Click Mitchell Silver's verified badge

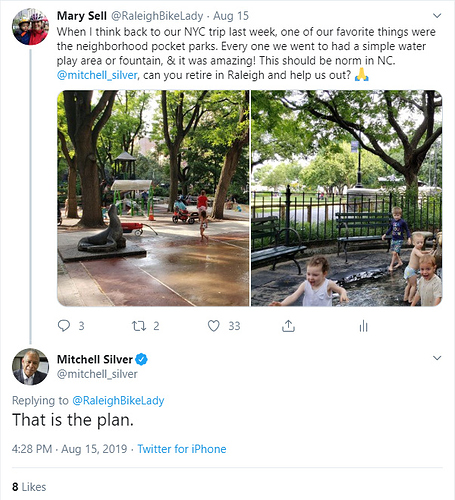coord(141,359)
